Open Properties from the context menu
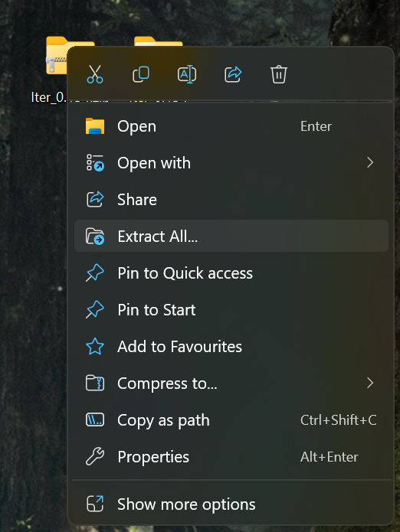The image size is (400, 532). point(231,457)
